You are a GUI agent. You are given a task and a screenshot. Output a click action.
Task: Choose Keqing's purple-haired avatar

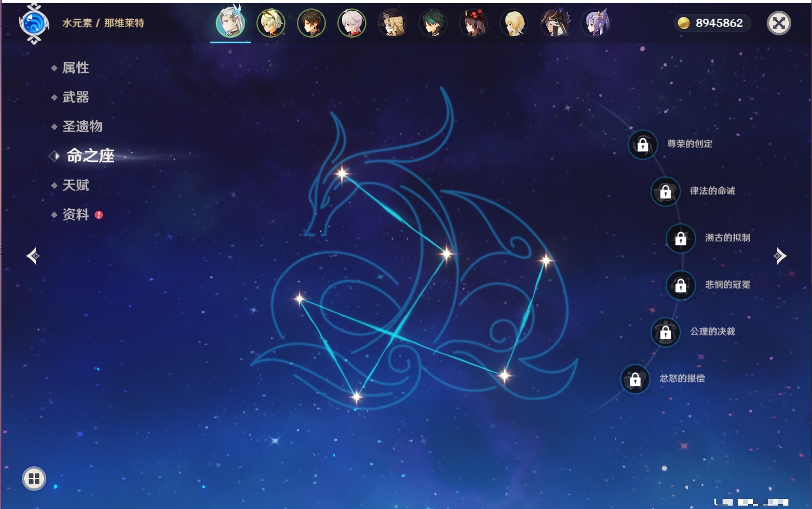pos(596,23)
